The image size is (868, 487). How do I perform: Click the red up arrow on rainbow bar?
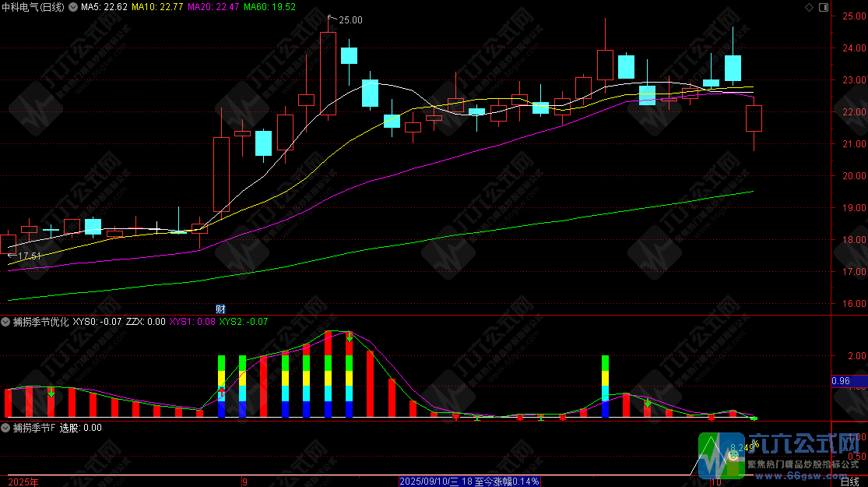(x=222, y=392)
